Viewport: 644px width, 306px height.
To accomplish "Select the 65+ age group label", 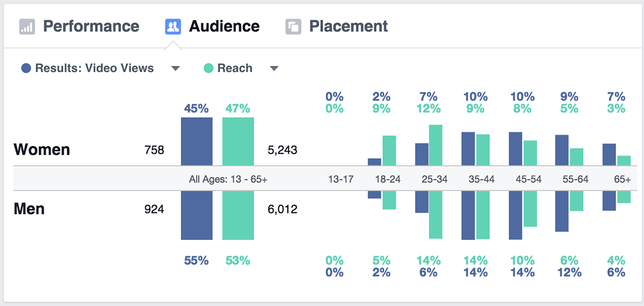I will click(623, 179).
